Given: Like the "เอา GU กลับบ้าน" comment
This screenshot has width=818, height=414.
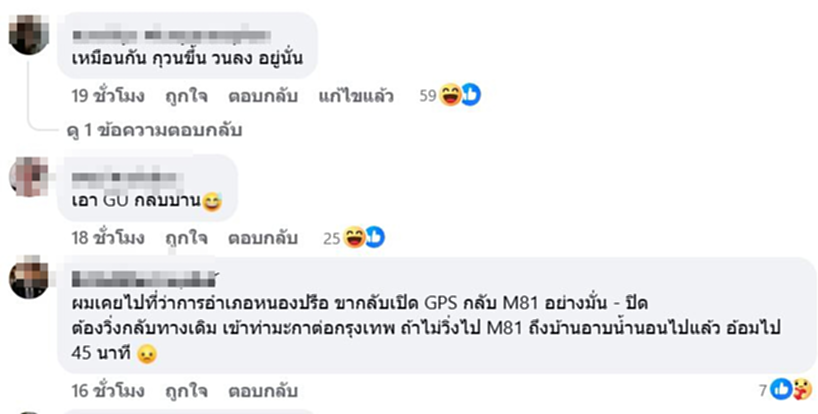Looking at the screenshot, I should pos(186,238).
